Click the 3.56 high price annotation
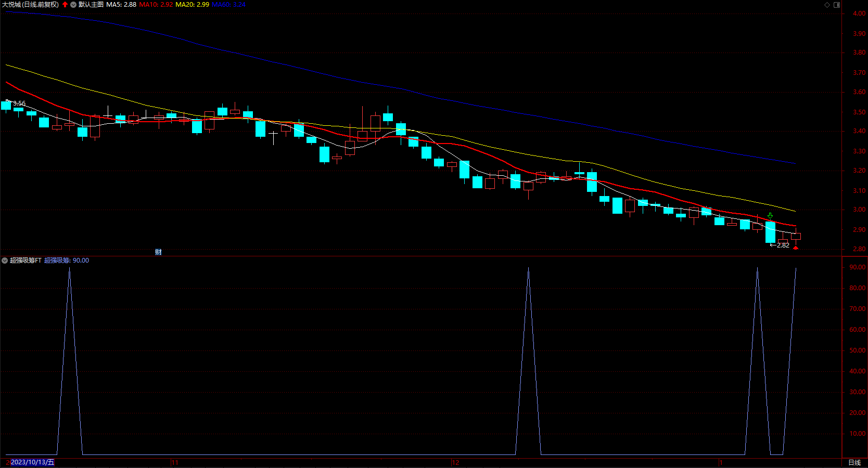 coord(19,103)
